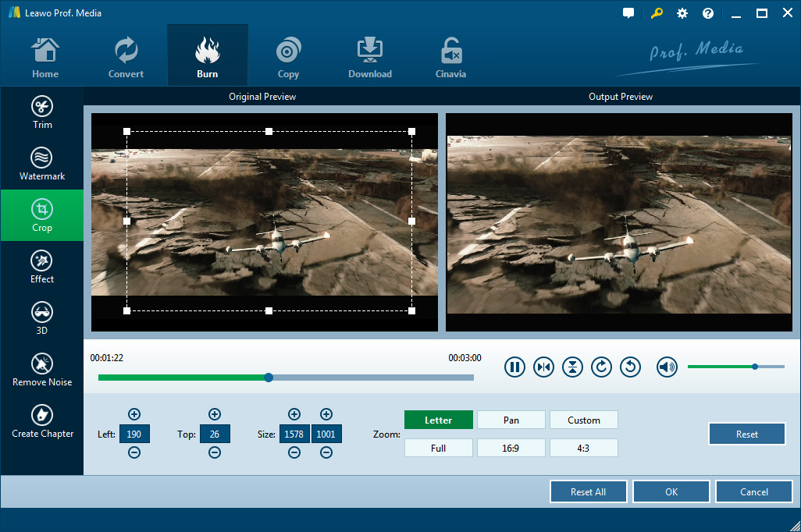Switch to the Convert tab
The image size is (801, 532).
tap(126, 57)
